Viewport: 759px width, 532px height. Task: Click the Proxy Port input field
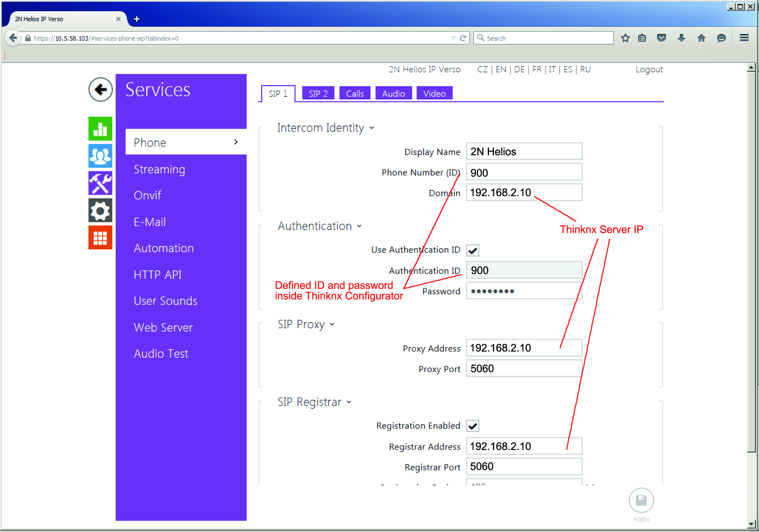point(523,368)
